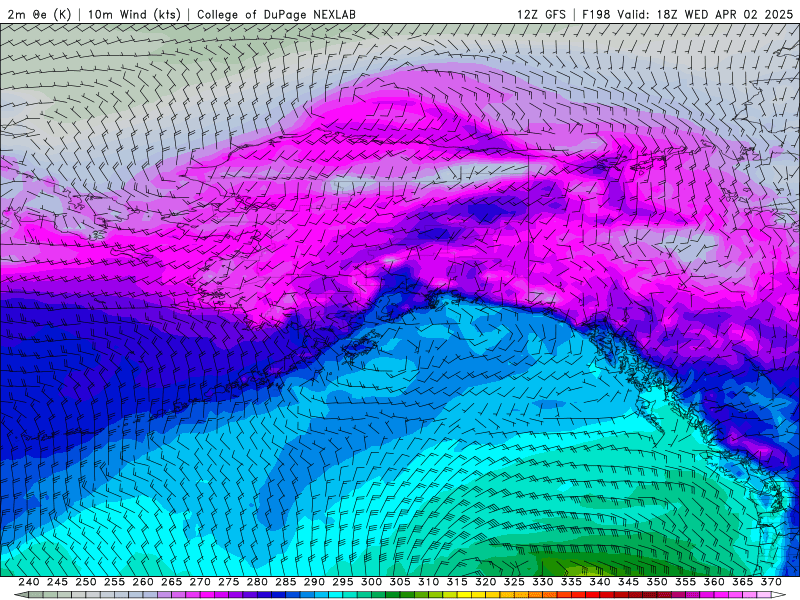Click the 245 value on the color scale
This screenshot has height=600, width=800.
[57, 582]
